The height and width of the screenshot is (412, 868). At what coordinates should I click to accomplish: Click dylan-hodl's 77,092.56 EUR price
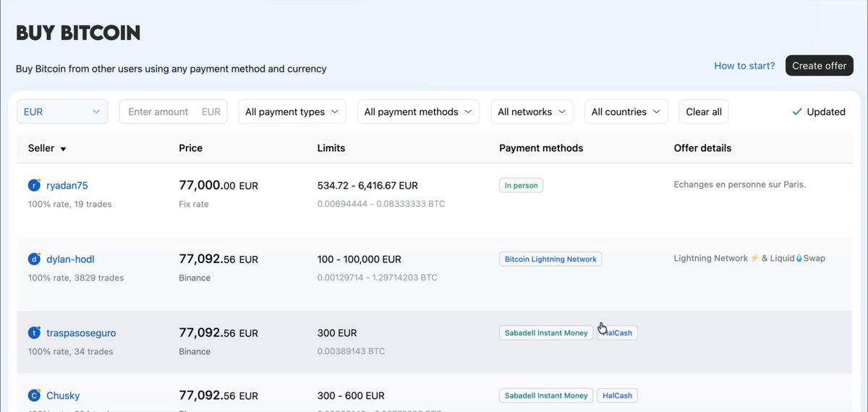[218, 259]
